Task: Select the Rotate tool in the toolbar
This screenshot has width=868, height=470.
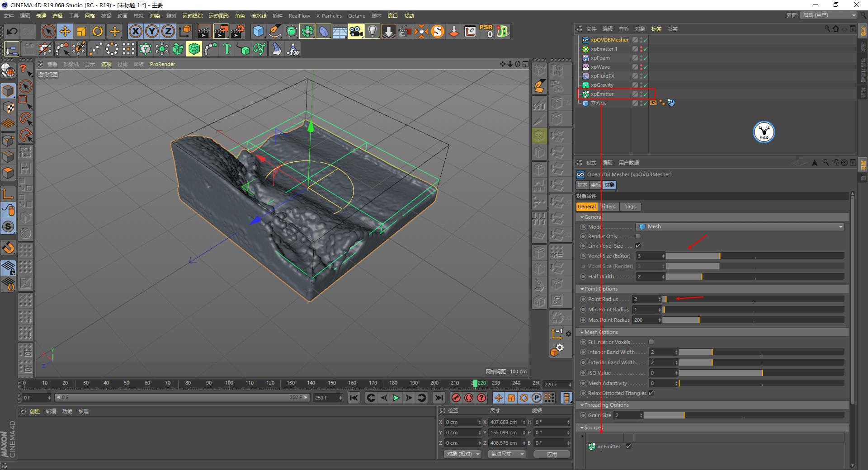Action: point(98,31)
